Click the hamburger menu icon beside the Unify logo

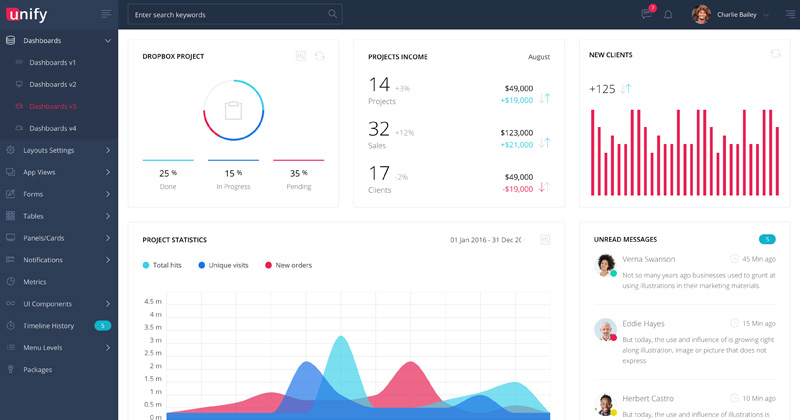click(106, 14)
